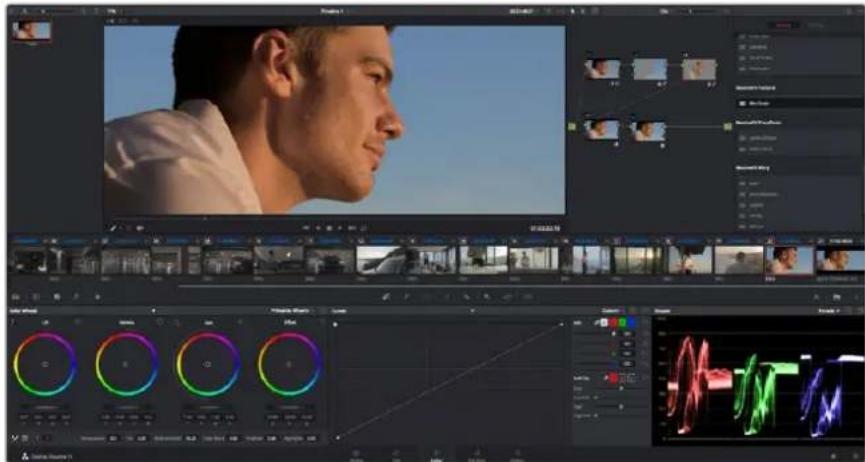
Task: Click the Offset master wheel slider
Action: (289, 407)
